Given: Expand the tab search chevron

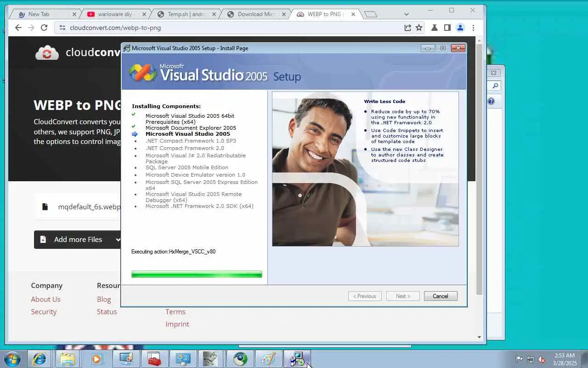Looking at the screenshot, I should [x=407, y=14].
